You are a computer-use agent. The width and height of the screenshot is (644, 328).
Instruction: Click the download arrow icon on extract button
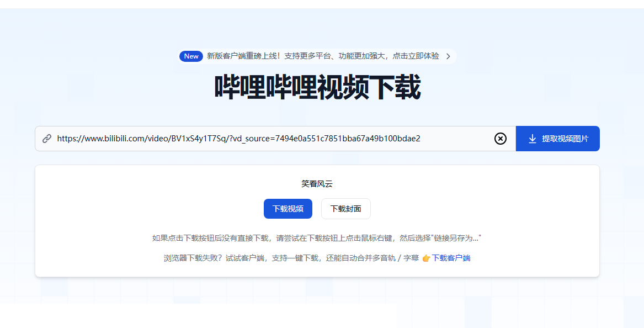pyautogui.click(x=532, y=139)
